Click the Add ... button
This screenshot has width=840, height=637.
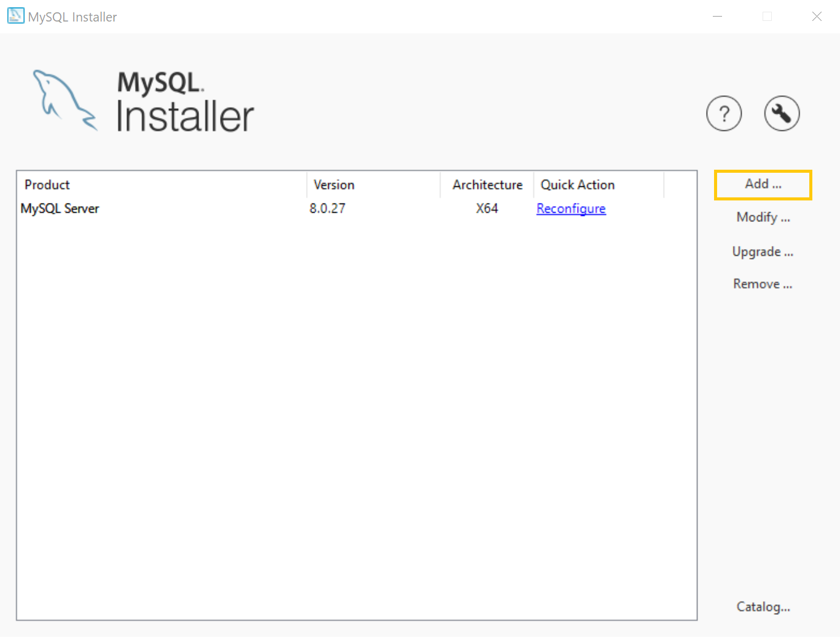(763, 184)
